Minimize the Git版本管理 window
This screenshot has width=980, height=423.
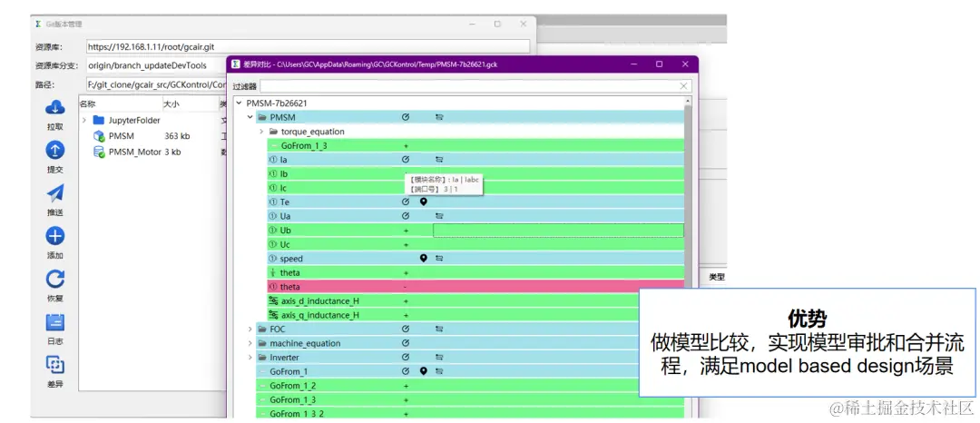pyautogui.click(x=471, y=24)
